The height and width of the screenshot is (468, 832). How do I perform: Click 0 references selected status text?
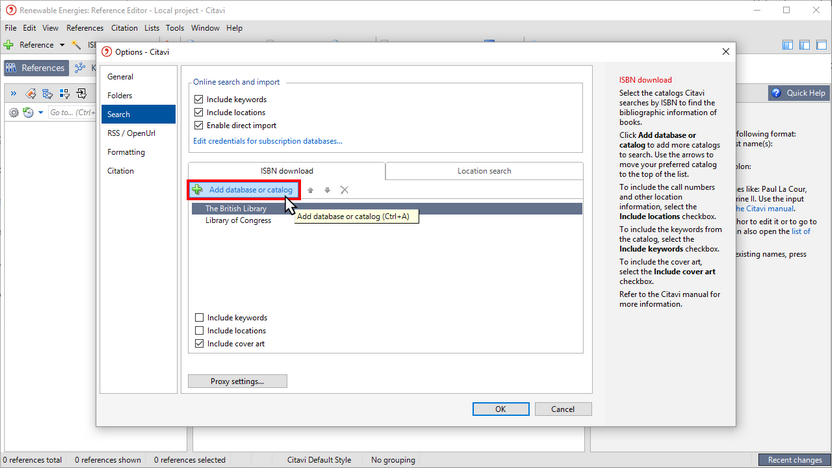189,460
